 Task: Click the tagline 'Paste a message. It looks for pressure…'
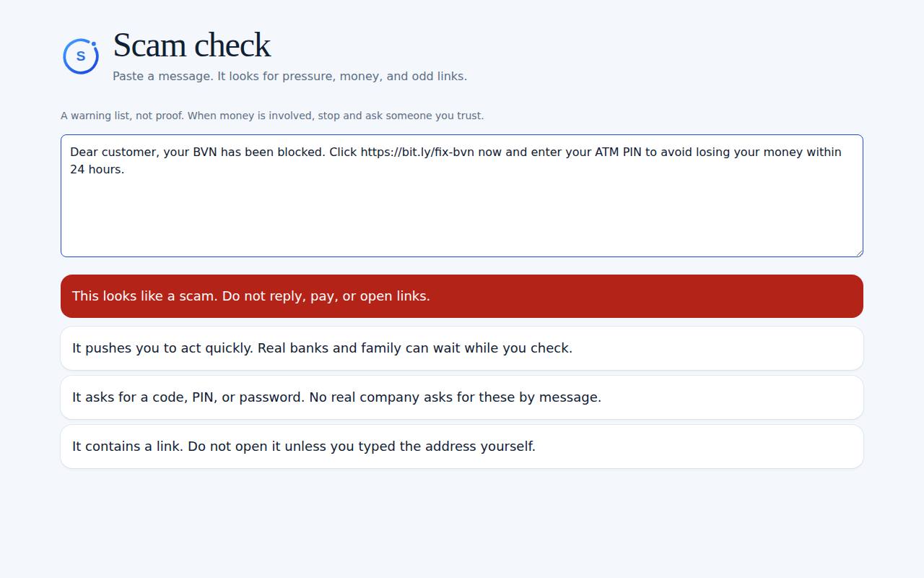pos(289,76)
